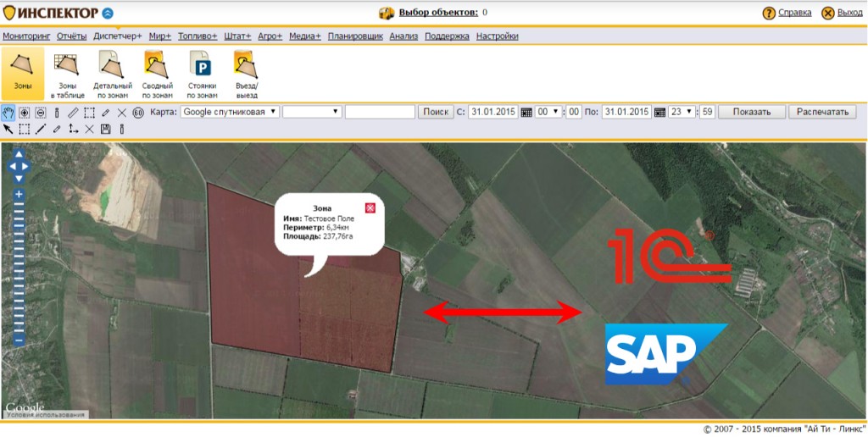The height and width of the screenshot is (437, 868).
Task: Click the Показать button
Action: click(x=752, y=112)
